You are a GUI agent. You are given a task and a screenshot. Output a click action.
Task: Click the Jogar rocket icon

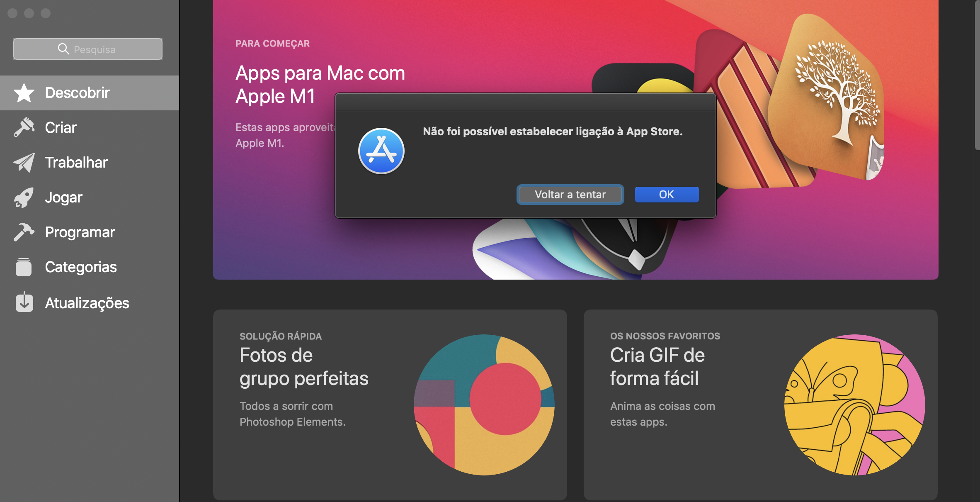tap(24, 197)
